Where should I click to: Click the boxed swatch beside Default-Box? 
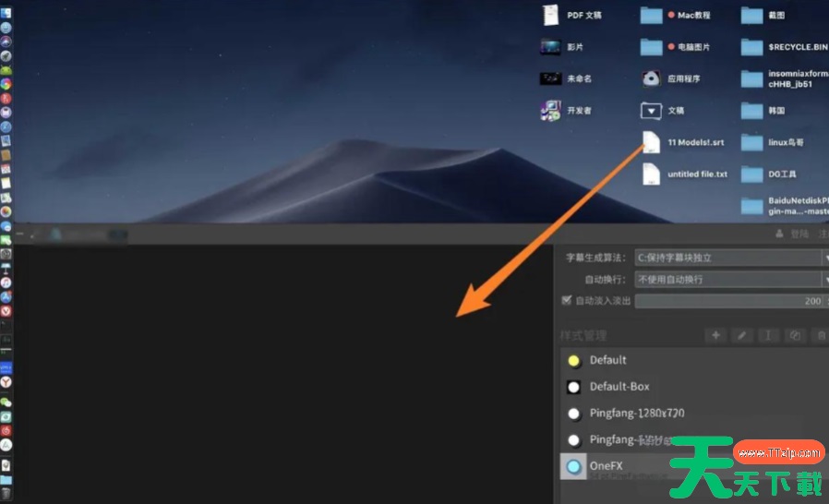pyautogui.click(x=573, y=387)
